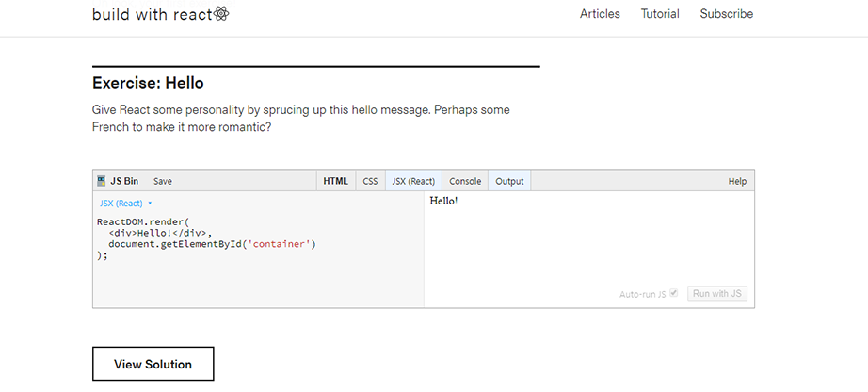Screen dimensions: 868x392
Task: Open the Tutorial link in navigation
Action: 660,14
